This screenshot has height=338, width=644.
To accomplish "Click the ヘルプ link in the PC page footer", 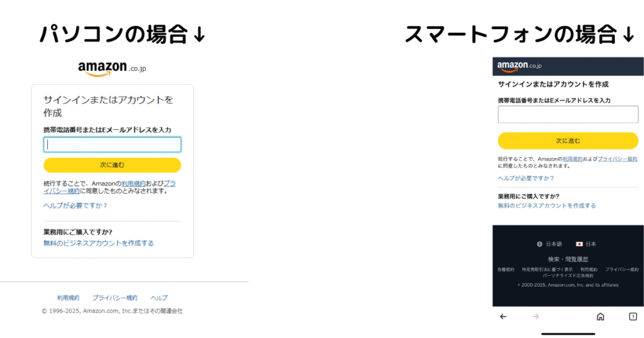I will point(159,298).
